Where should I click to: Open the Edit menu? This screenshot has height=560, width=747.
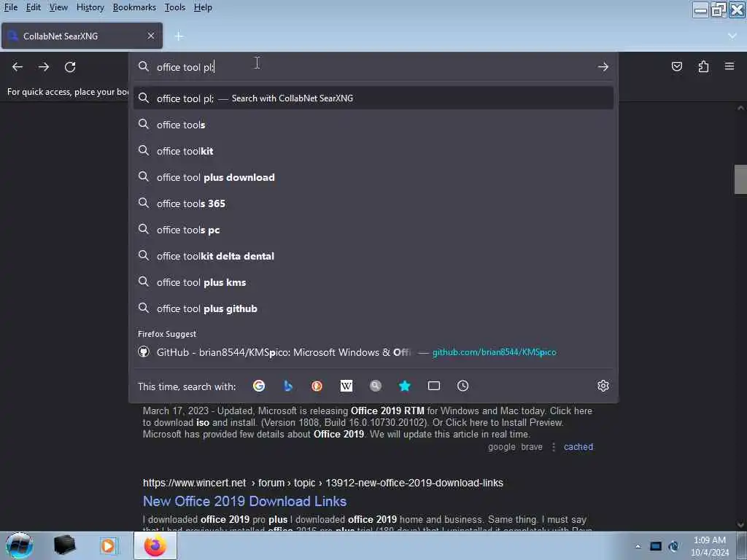click(33, 7)
